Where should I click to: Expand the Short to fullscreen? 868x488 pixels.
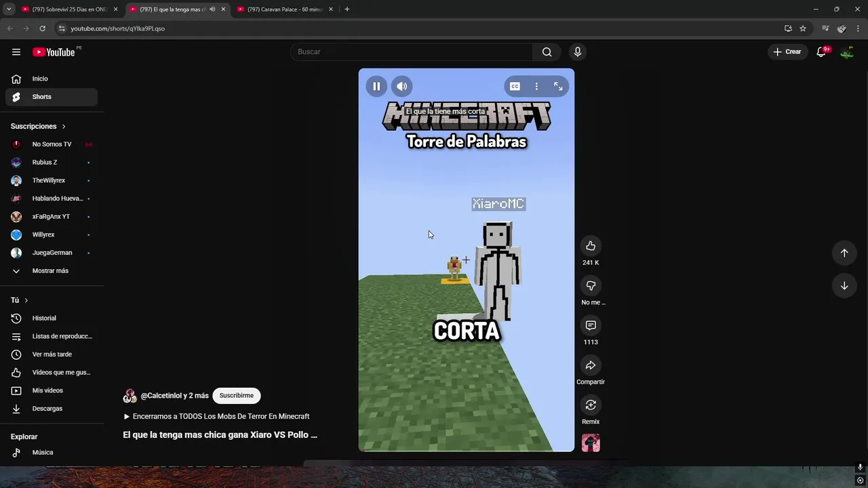(x=558, y=86)
